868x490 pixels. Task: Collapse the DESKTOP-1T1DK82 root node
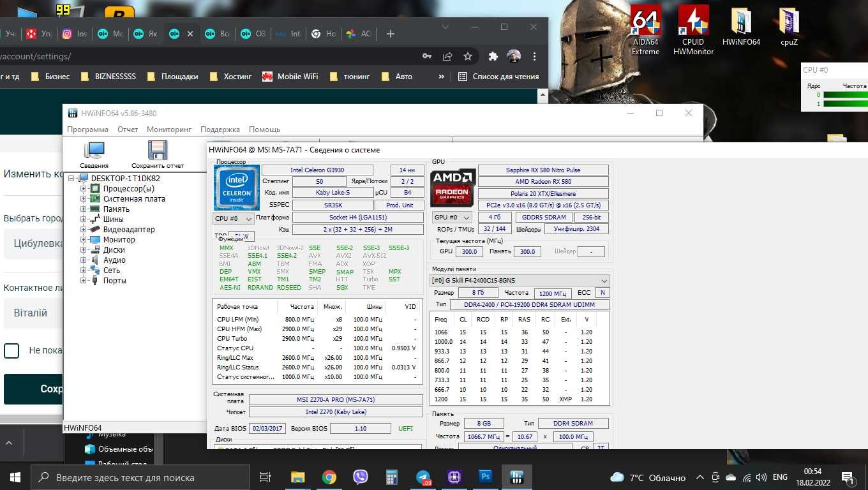point(71,179)
